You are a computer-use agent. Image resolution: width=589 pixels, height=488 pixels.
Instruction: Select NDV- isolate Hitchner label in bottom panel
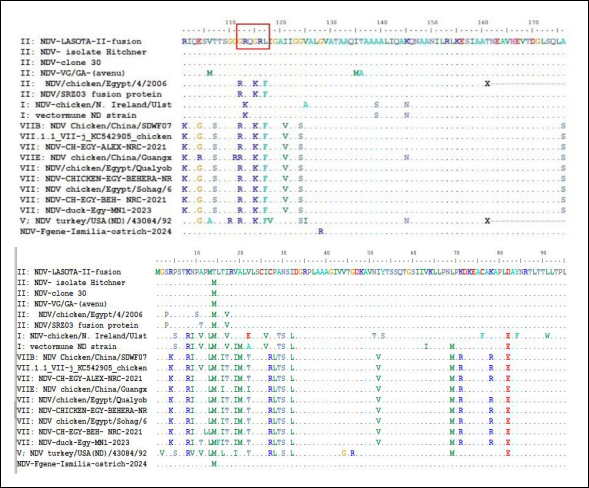click(71, 283)
